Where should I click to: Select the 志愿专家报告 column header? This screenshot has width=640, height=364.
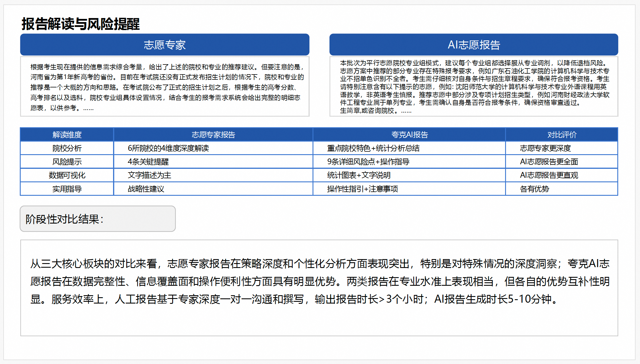point(213,134)
